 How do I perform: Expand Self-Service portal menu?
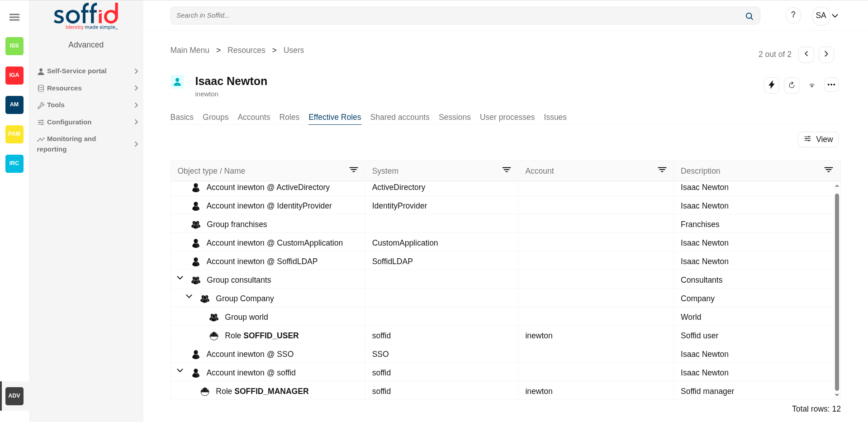[x=88, y=71]
